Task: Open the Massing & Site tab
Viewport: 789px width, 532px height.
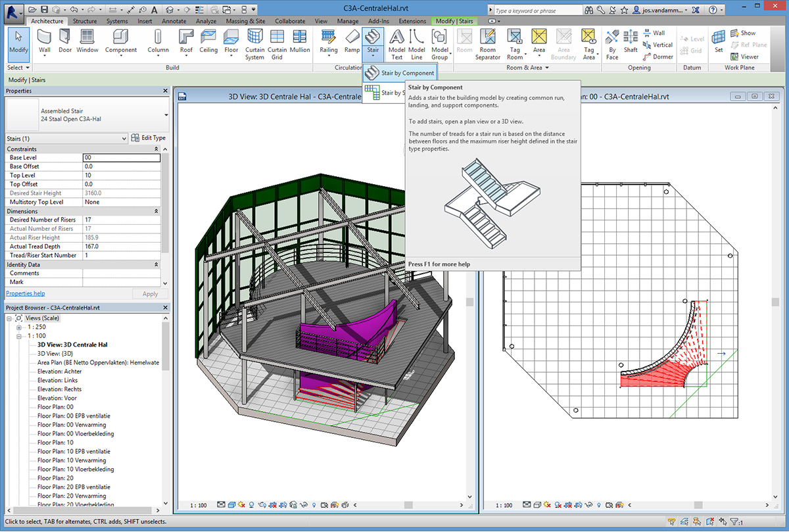Action: click(x=247, y=21)
